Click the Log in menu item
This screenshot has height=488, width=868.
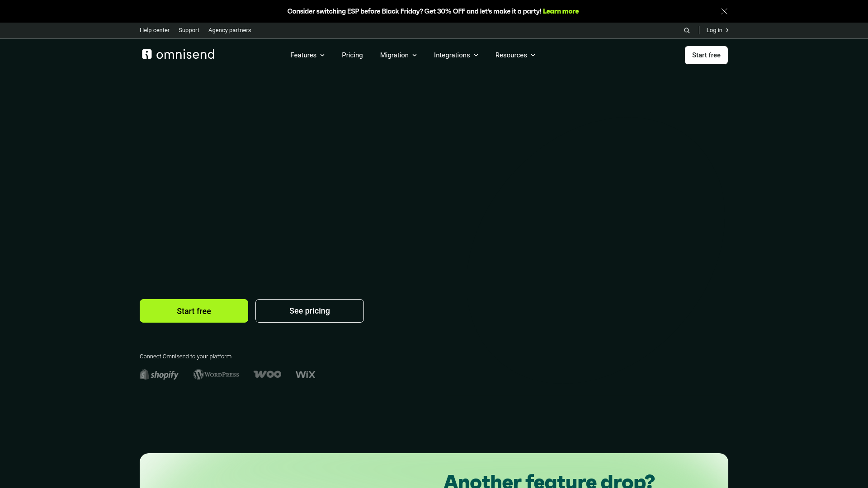715,30
